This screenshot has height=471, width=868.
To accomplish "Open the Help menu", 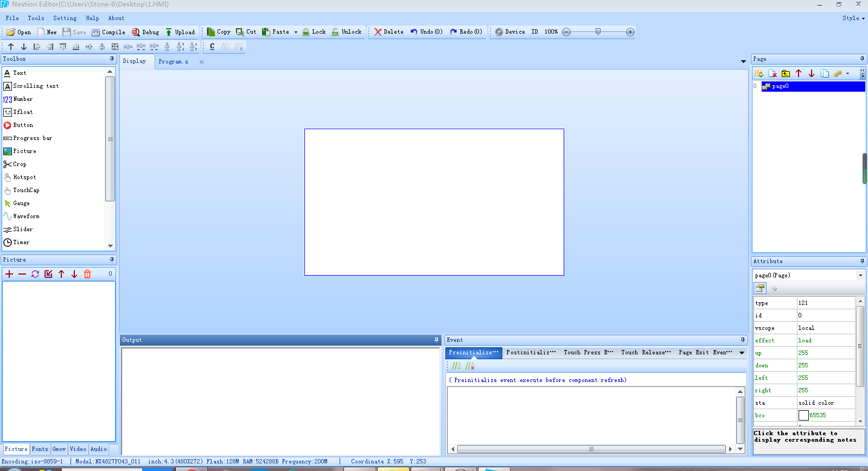I will click(x=92, y=18).
